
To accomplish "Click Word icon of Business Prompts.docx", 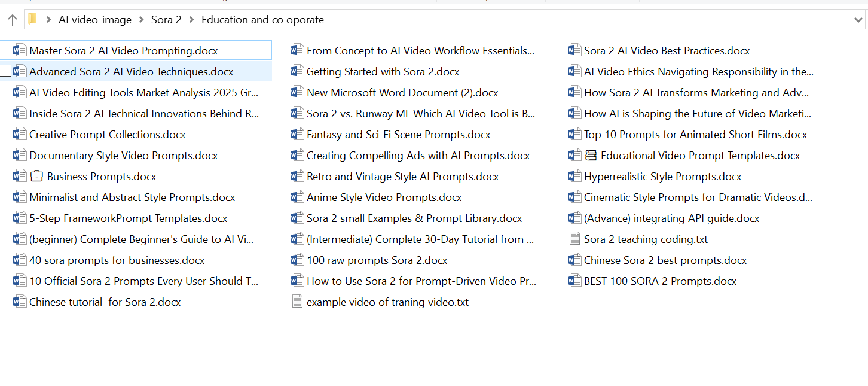I will (x=20, y=176).
